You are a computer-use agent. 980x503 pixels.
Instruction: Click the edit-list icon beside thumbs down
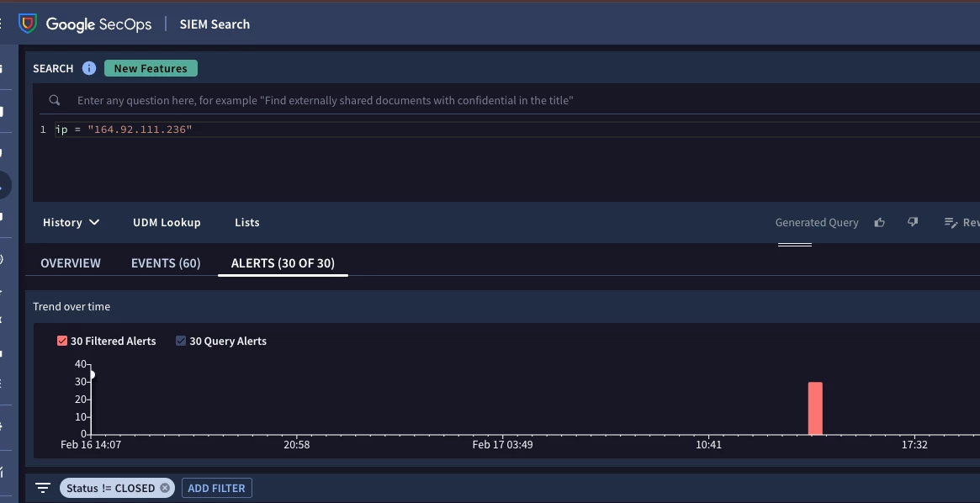click(x=950, y=222)
